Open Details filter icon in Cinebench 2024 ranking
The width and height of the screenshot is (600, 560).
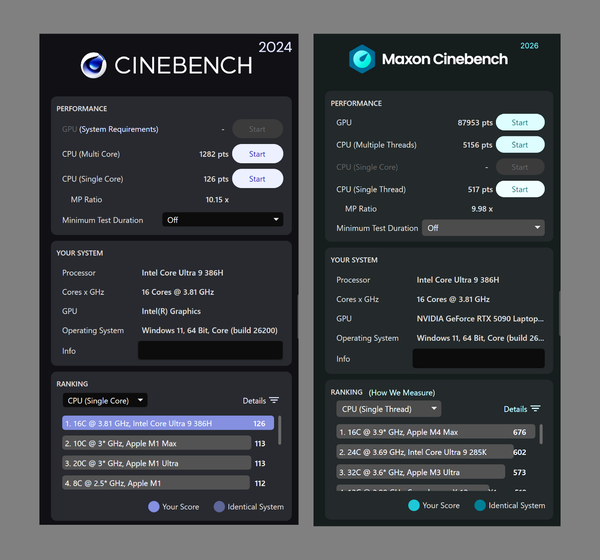274,400
